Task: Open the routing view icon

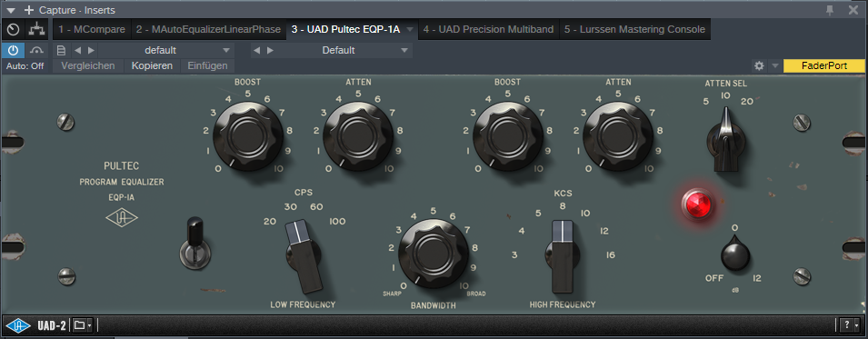Action: click(37, 29)
